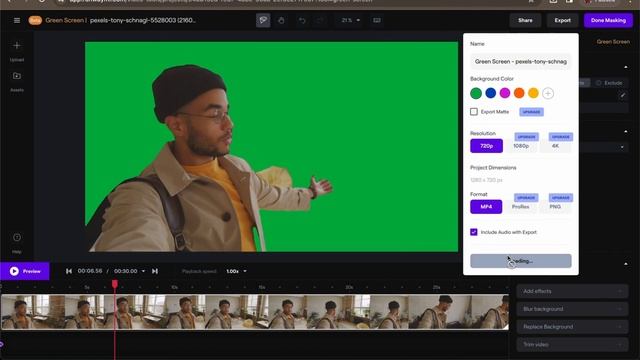Image resolution: width=640 pixels, height=360 pixels.
Task: Click the Green Screen project title
Action: coord(64,20)
